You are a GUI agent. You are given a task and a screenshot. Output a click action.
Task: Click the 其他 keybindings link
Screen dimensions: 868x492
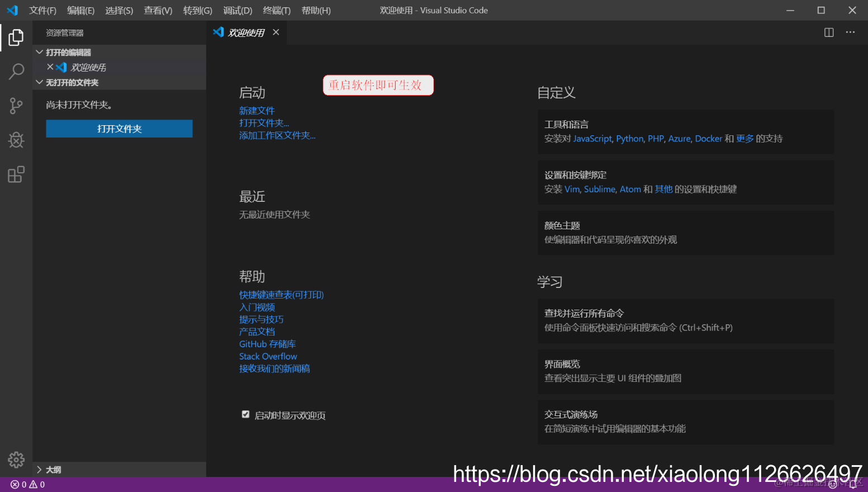click(x=663, y=189)
